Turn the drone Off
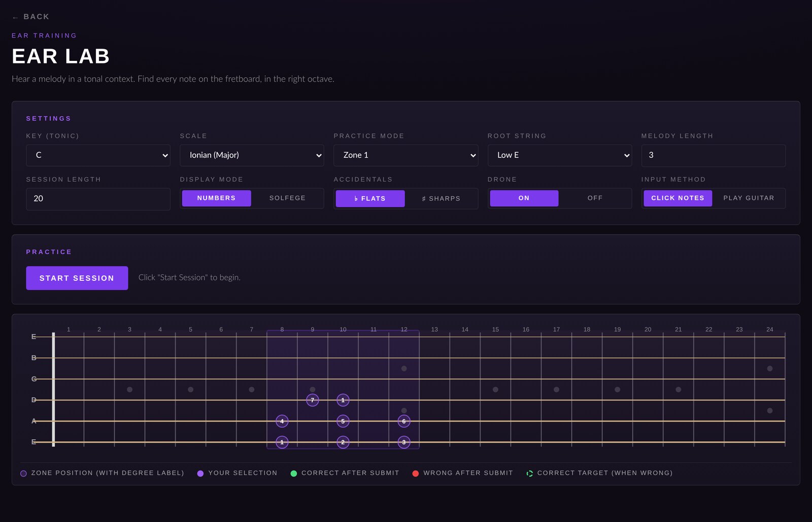Image resolution: width=812 pixels, height=522 pixels. tap(595, 198)
